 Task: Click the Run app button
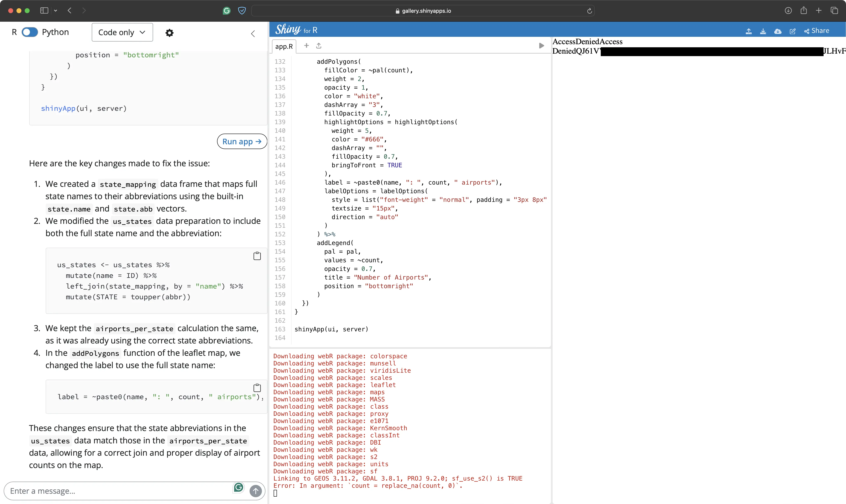(x=242, y=141)
